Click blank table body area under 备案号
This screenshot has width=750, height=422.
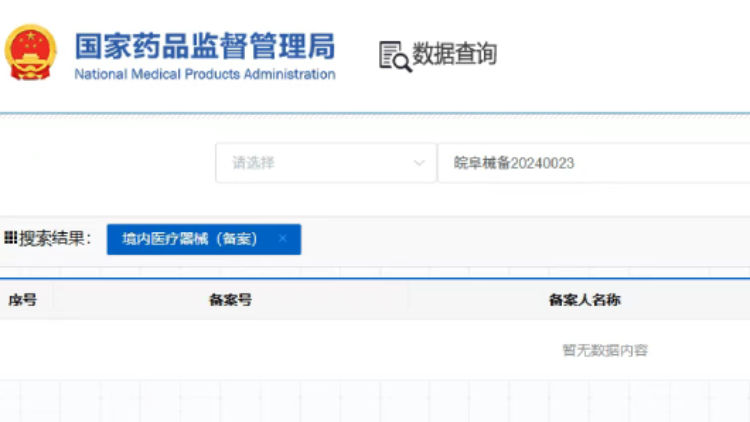tap(230, 350)
